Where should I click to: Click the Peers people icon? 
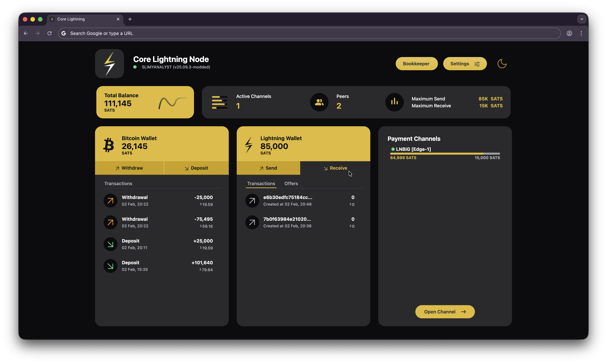click(x=319, y=102)
